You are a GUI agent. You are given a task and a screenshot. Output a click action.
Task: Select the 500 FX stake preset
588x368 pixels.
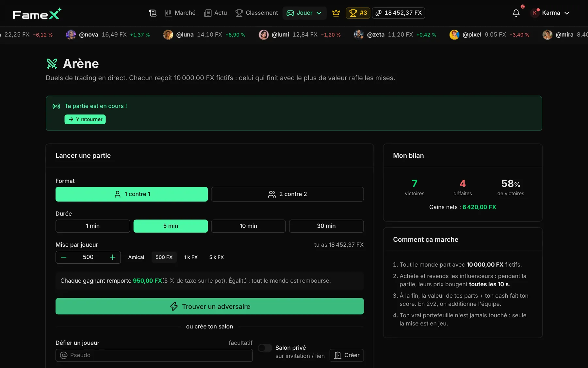coord(164,257)
